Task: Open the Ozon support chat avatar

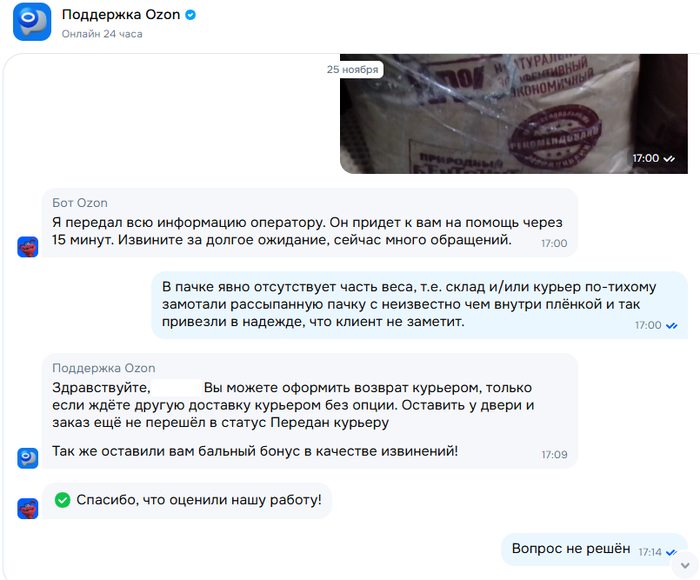Action: coord(32,22)
